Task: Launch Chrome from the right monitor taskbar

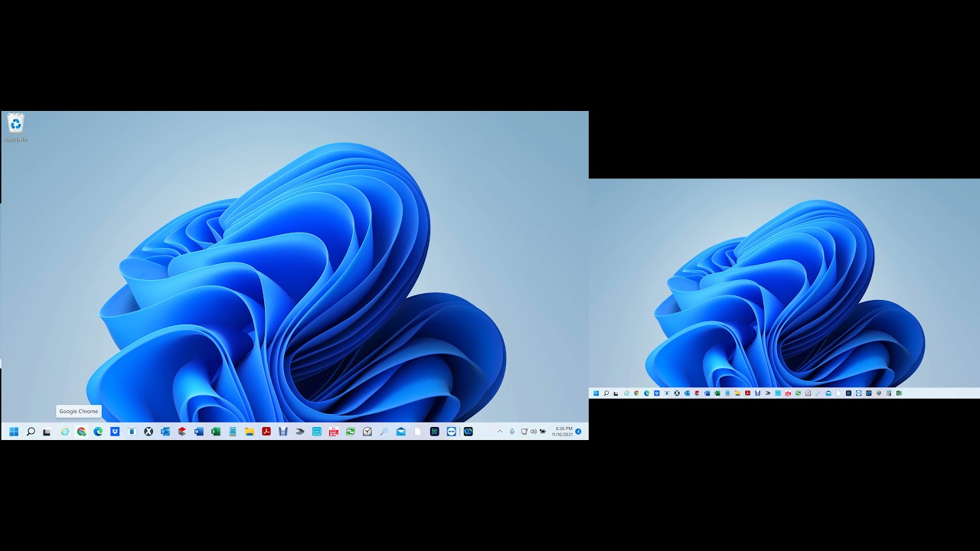Action: click(636, 393)
